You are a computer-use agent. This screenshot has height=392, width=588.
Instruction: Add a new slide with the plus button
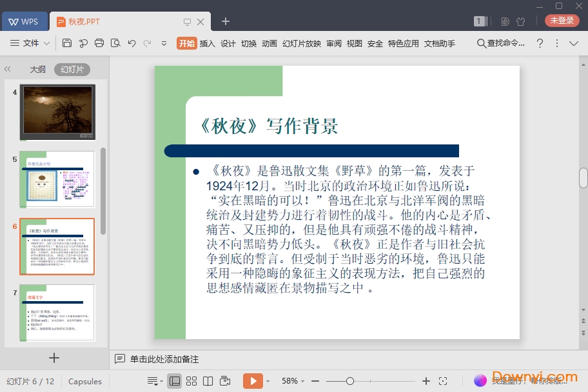54,358
